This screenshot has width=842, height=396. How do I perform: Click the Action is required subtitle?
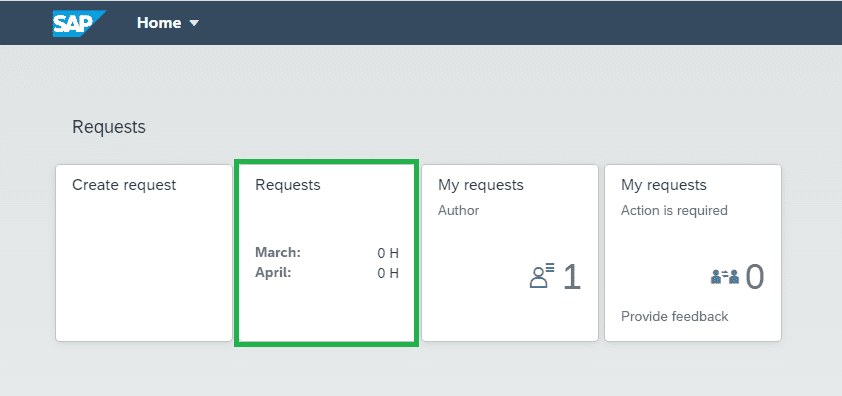pos(674,210)
